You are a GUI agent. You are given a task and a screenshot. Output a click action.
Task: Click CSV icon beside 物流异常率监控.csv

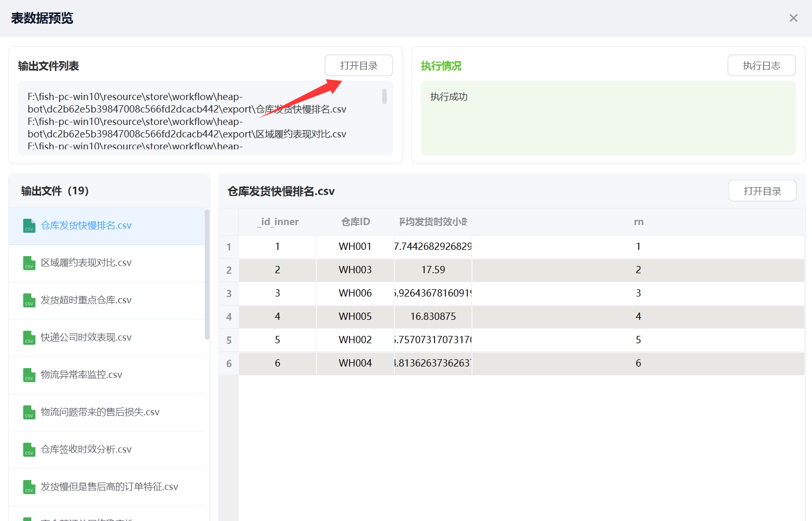click(29, 375)
